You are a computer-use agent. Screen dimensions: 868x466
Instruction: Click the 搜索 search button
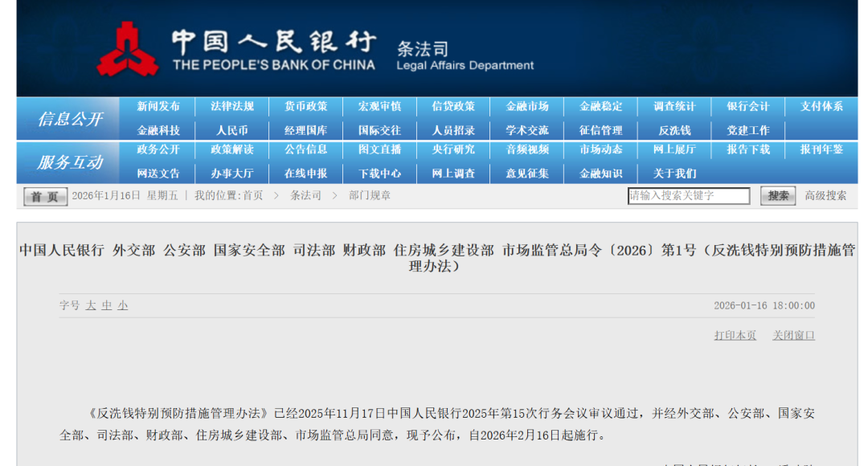(x=777, y=196)
